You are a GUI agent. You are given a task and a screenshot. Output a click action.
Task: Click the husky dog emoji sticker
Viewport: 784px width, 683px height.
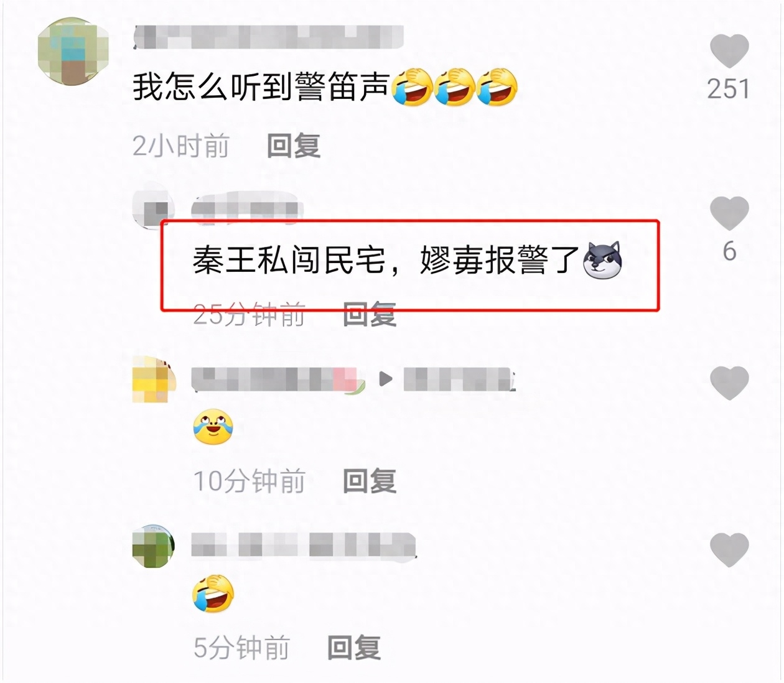point(602,260)
